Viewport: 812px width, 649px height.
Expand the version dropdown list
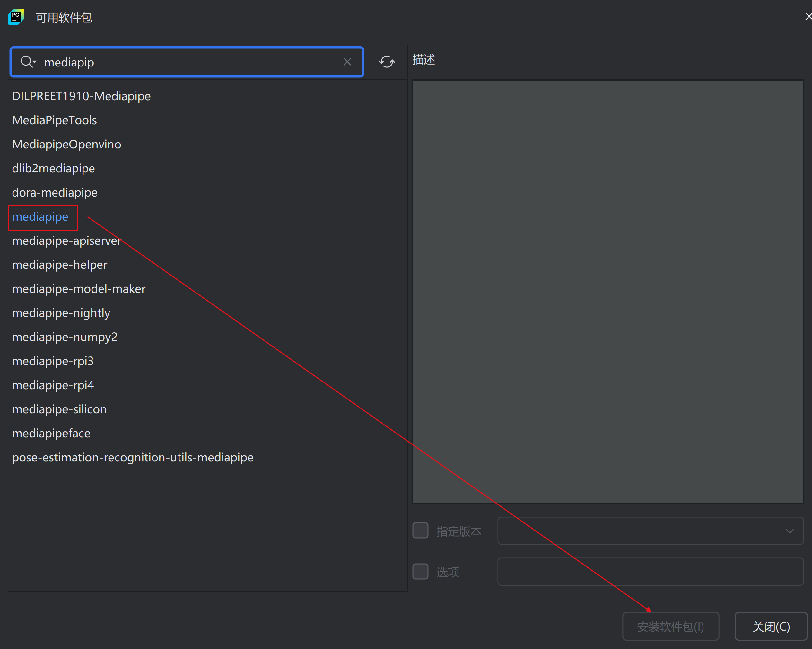(790, 531)
